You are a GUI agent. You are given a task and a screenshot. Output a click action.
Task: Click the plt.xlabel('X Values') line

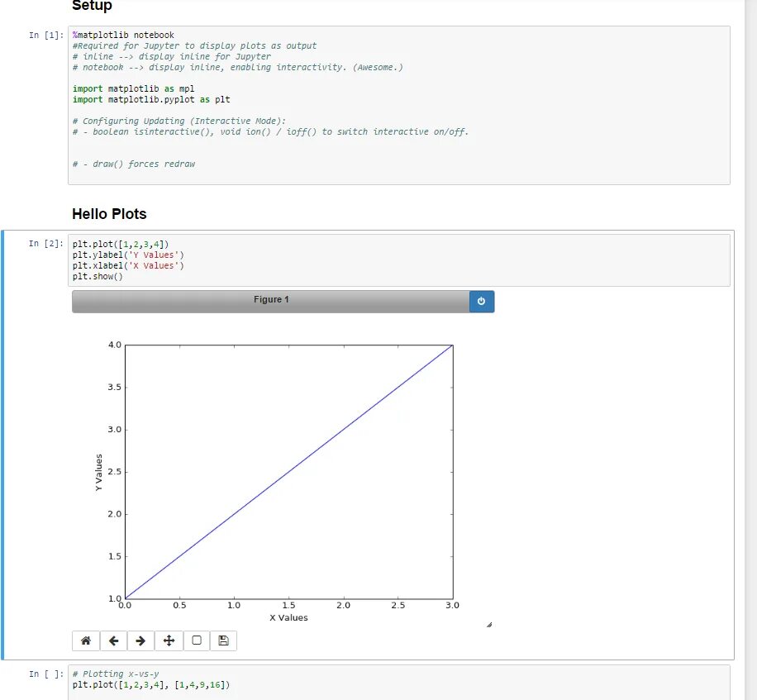(128, 265)
